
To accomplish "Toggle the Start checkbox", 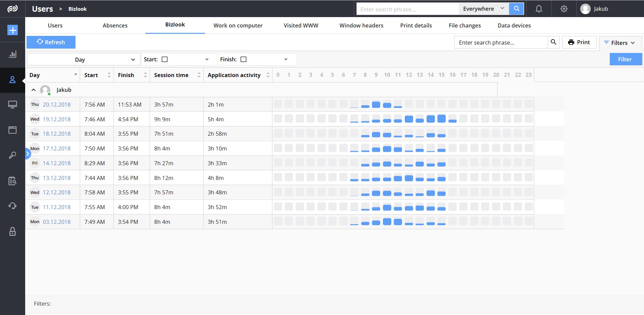I will point(164,59).
